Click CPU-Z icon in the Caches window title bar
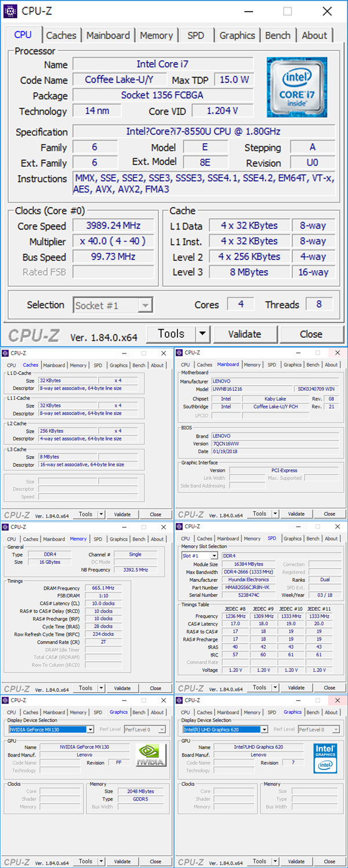 5,353
